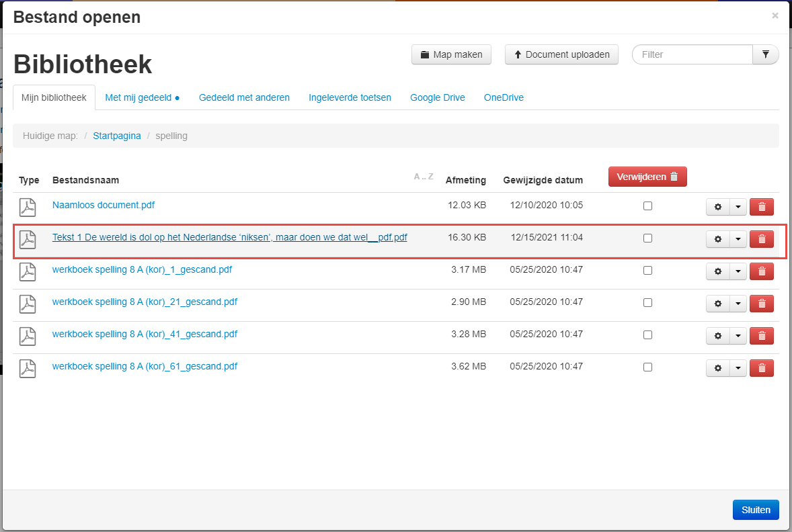Viewport: 792px width, 532px height.
Task: Sort files by name using A..Z
Action: tap(424, 177)
